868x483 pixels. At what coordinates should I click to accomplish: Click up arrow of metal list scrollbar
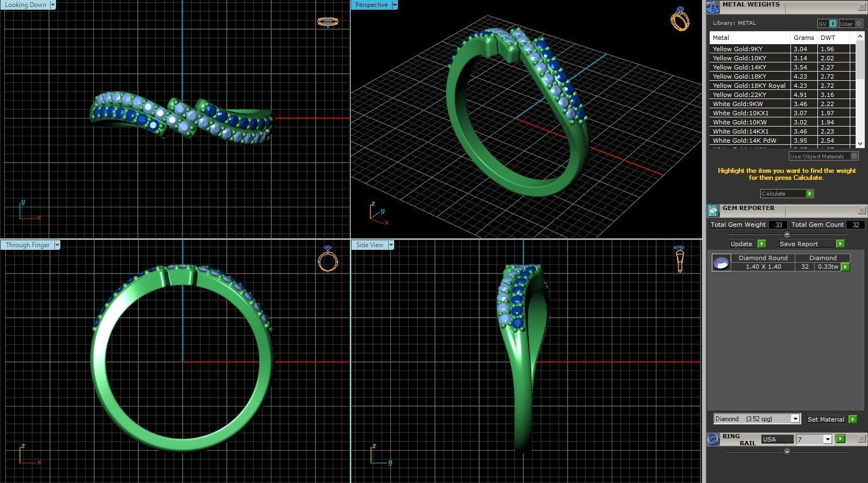point(859,36)
